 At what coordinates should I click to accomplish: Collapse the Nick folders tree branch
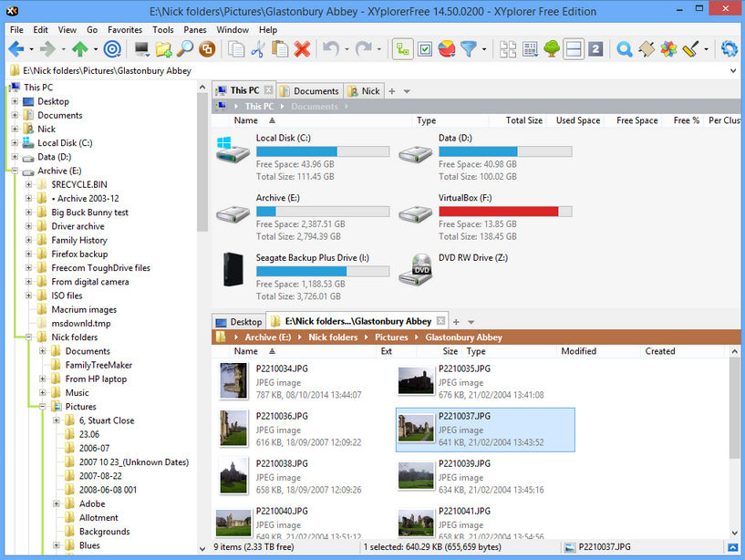point(27,337)
